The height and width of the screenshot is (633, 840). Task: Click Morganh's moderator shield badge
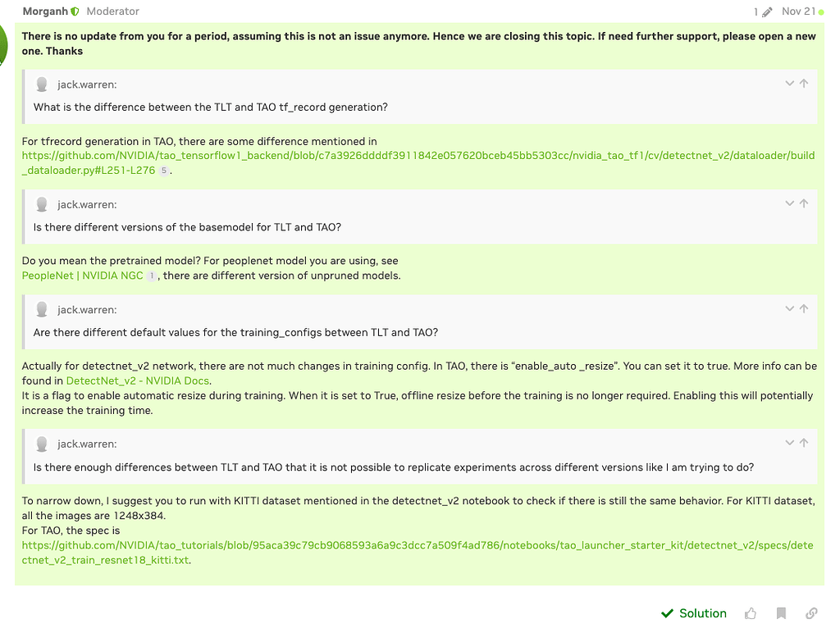(x=75, y=11)
